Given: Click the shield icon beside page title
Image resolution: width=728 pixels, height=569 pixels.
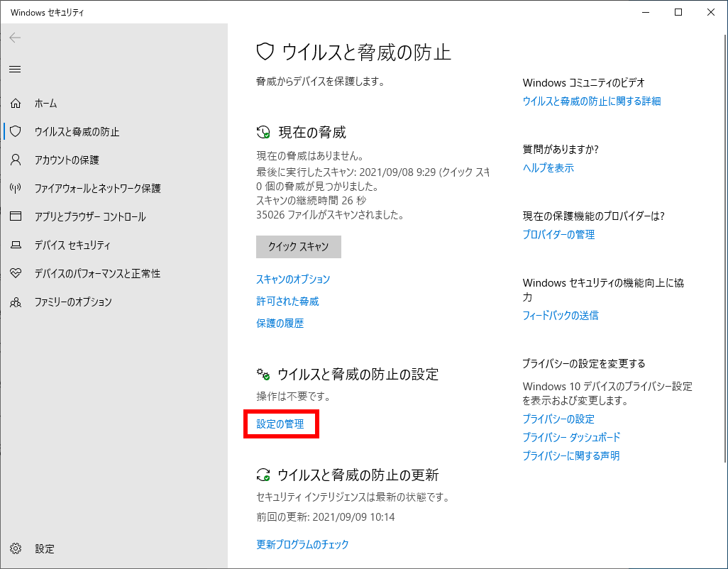Looking at the screenshot, I should (x=265, y=52).
